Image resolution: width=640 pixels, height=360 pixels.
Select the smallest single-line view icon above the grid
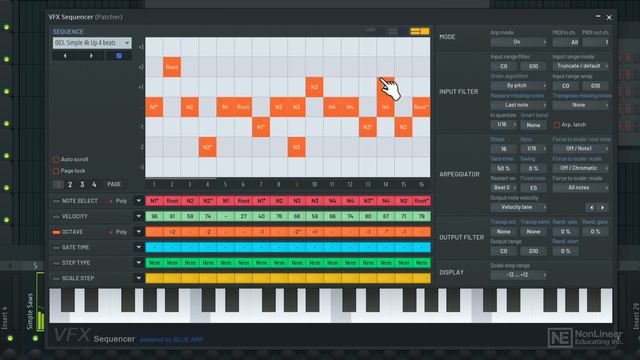click(x=370, y=30)
